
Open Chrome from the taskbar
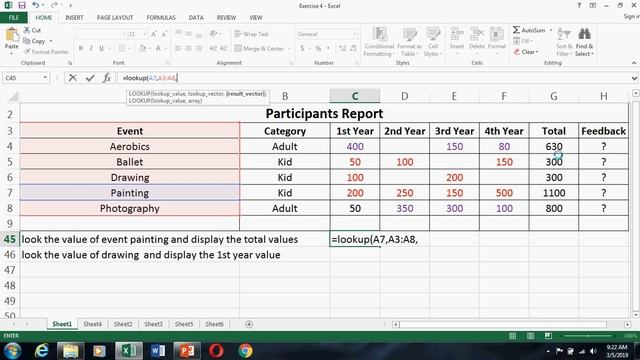[245, 351]
